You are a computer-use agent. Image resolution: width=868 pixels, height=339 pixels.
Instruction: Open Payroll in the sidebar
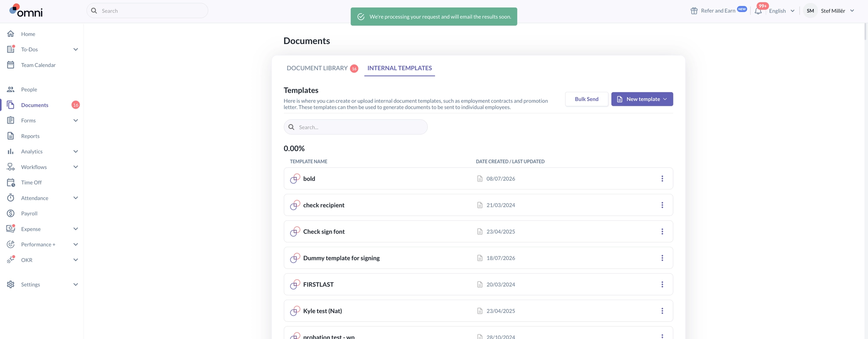(29, 213)
